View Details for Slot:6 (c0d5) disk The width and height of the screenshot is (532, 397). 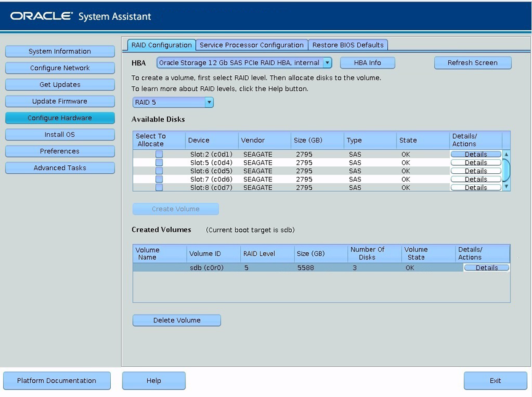pos(475,171)
